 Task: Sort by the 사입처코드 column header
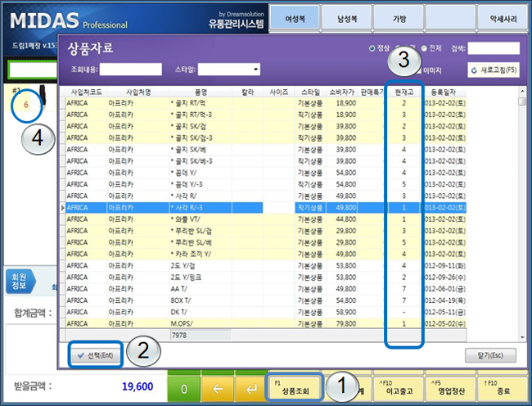tap(86, 92)
